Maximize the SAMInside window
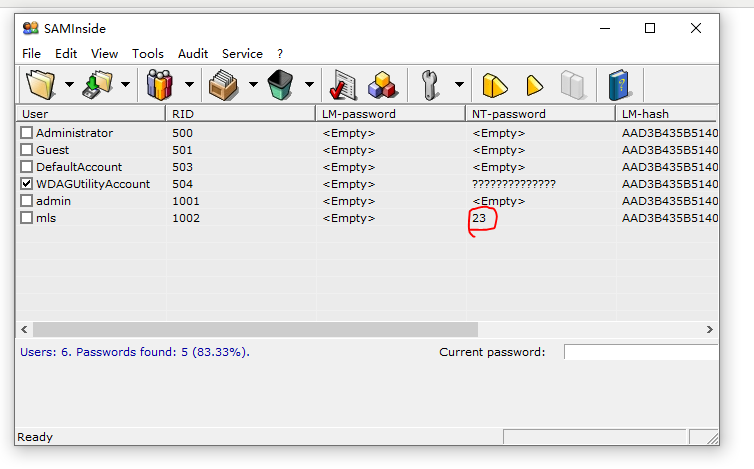Screen dimensions: 754x469 pos(650,28)
